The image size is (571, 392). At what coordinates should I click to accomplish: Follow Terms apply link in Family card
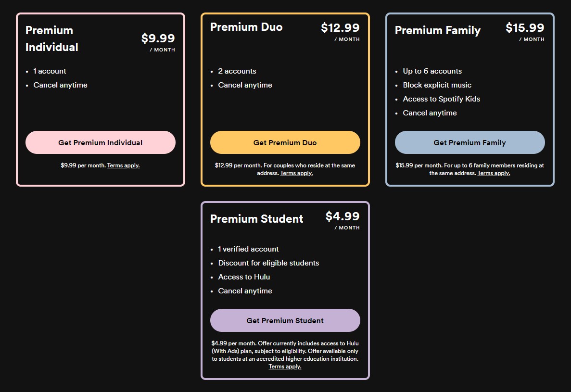click(494, 173)
